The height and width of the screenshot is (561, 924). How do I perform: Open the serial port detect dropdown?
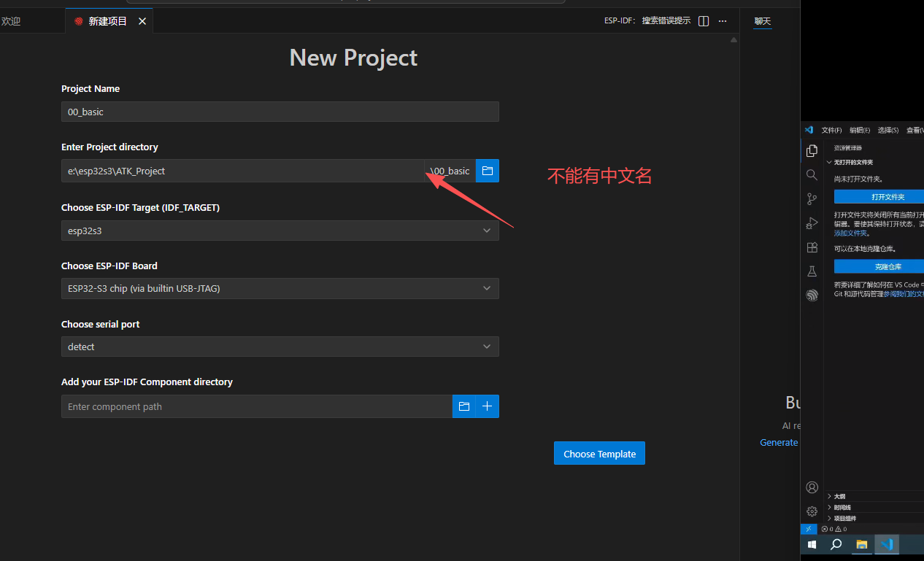(x=280, y=347)
